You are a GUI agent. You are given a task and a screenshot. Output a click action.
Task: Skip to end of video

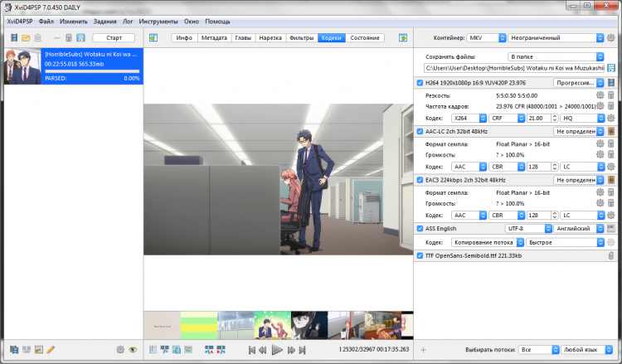[302, 350]
